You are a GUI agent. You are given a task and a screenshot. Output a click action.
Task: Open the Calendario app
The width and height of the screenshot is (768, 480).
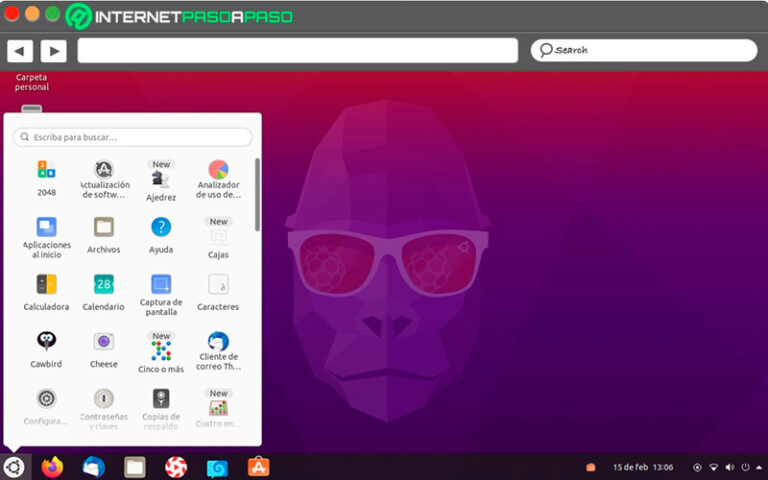[104, 285]
